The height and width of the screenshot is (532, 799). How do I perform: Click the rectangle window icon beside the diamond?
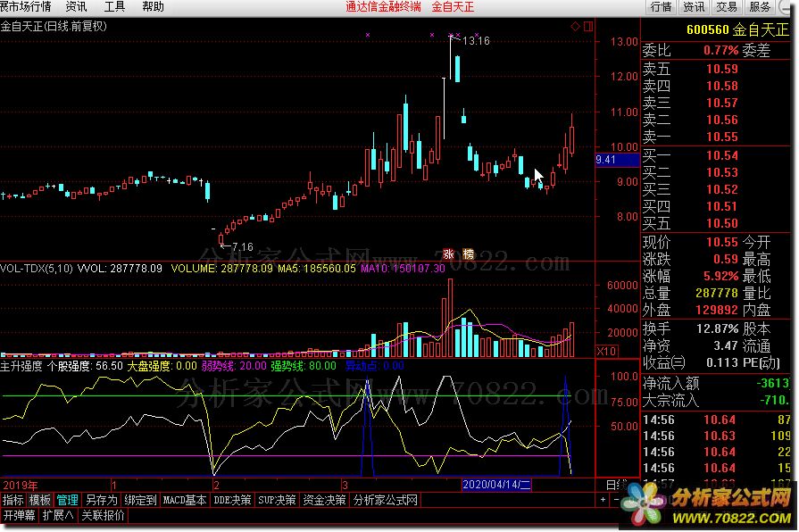click(x=588, y=26)
